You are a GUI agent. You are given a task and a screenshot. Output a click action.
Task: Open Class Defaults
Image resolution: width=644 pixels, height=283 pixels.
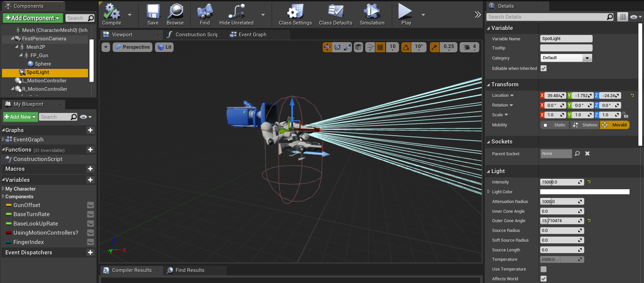335,12
